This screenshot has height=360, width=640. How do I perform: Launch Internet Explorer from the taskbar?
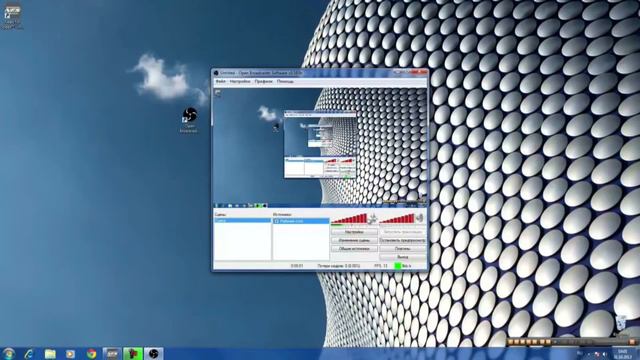29,354
